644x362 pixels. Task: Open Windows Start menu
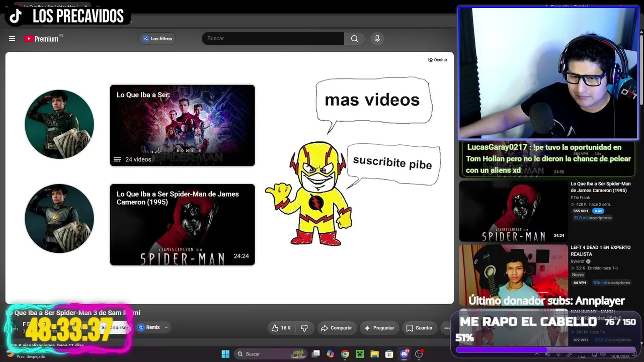pos(225,354)
